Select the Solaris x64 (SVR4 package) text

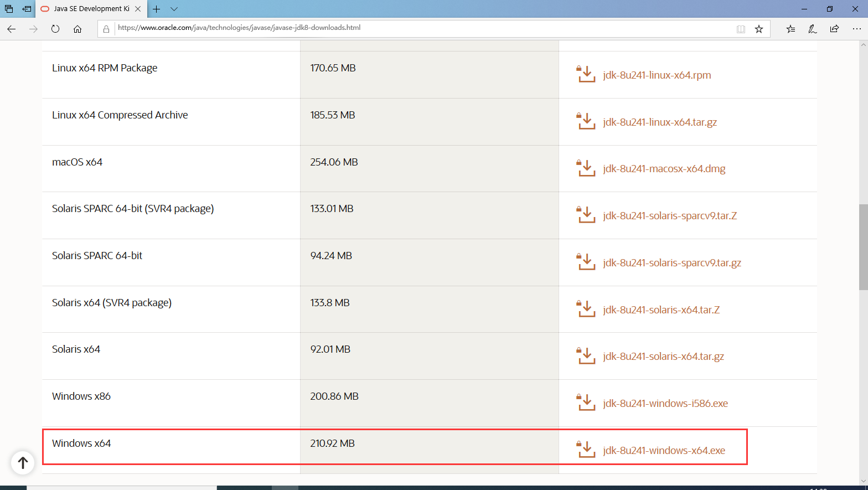[112, 303]
